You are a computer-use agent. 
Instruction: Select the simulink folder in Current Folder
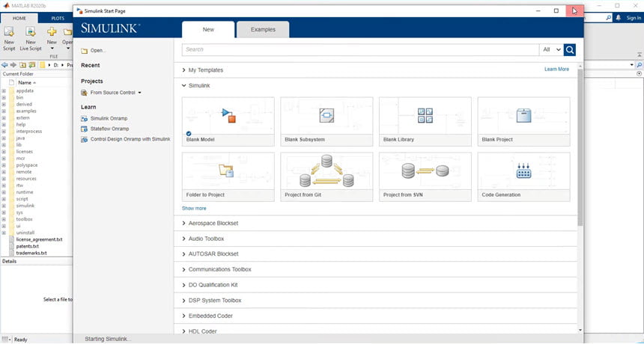click(25, 206)
